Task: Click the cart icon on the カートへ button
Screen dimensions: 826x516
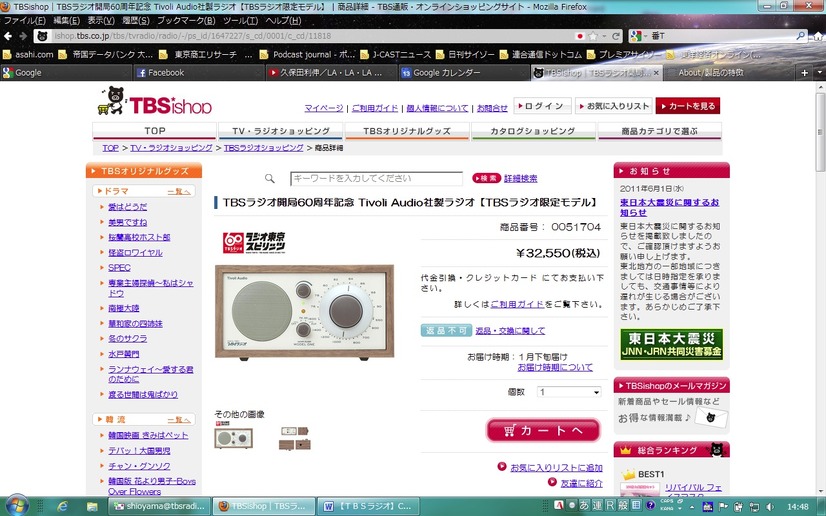Action: click(x=509, y=430)
